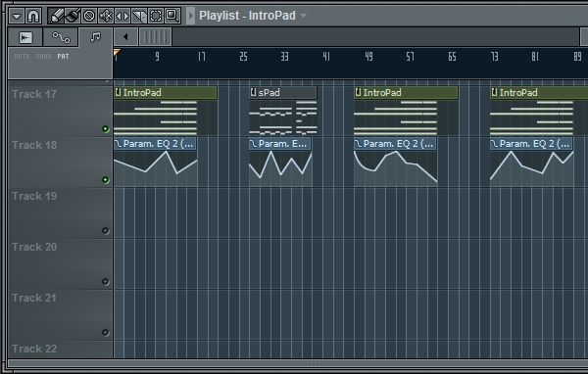Select the IntroPad clip title at bar 49

tap(406, 93)
